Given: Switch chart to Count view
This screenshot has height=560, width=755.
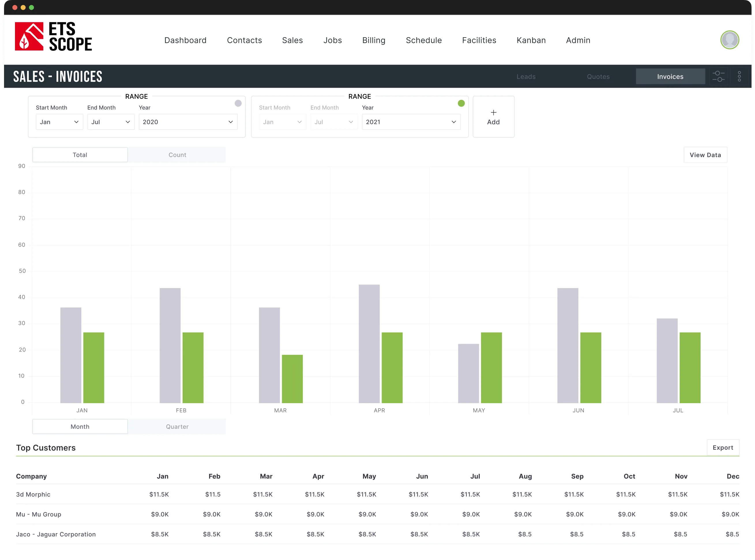Looking at the screenshot, I should 177,155.
